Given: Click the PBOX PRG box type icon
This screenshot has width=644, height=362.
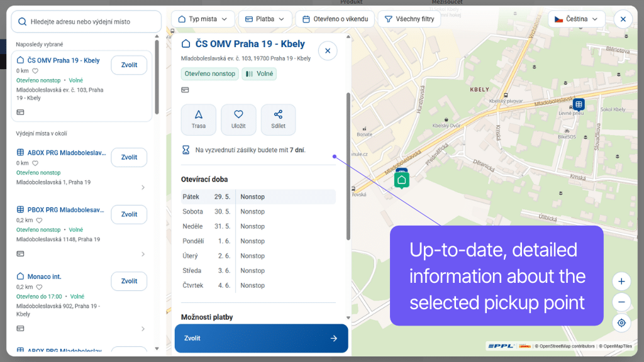Looking at the screenshot, I should pyautogui.click(x=20, y=210).
